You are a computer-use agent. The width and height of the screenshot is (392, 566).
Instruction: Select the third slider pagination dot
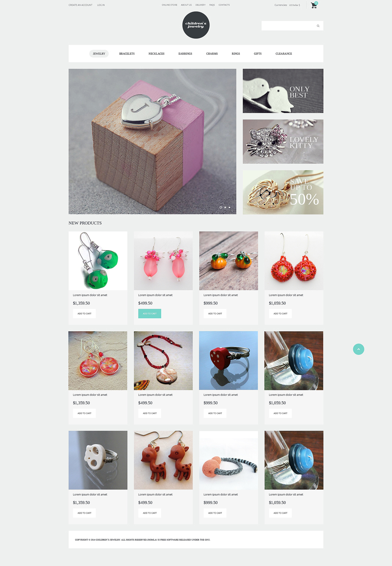point(230,207)
